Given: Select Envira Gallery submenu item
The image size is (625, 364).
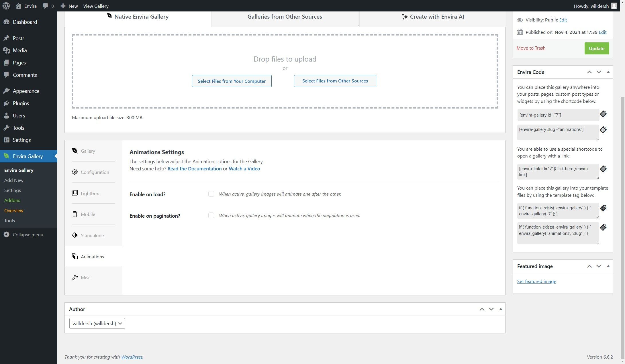Looking at the screenshot, I should tap(19, 170).
